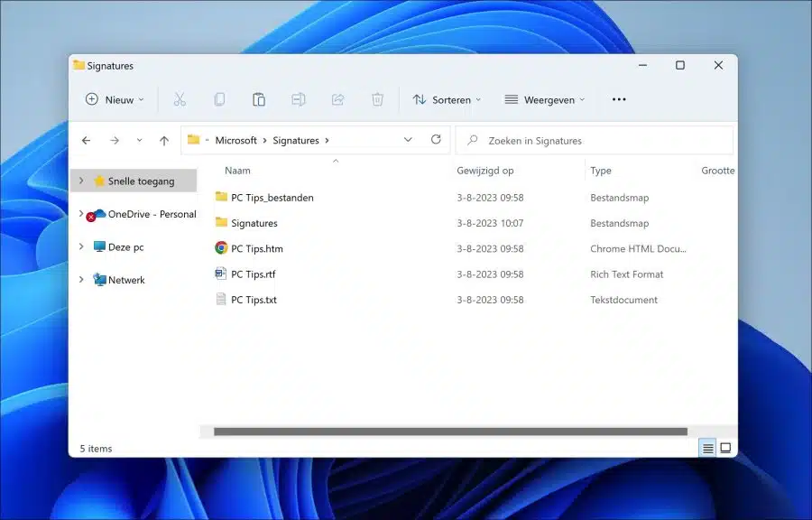Viewport: 812px width, 520px height.
Task: Click the Tekstdocument type cell
Action: pyautogui.click(x=624, y=300)
